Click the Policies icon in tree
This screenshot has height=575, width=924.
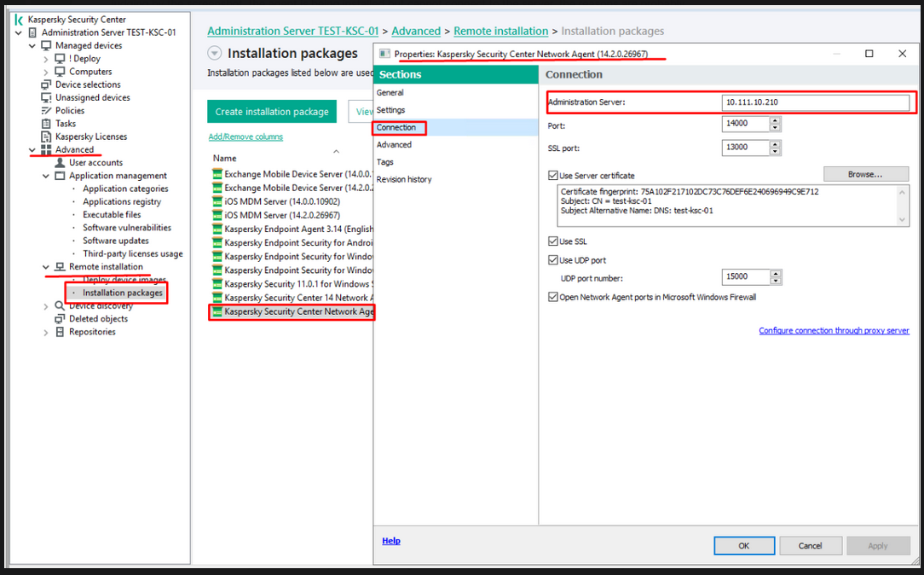coord(47,110)
